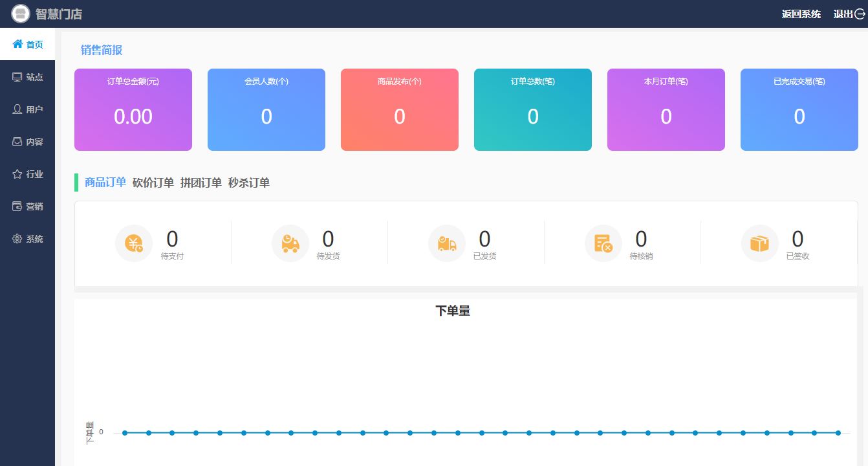Click the gear icon beside 系统
The width and height of the screenshot is (868, 466).
[x=17, y=238]
